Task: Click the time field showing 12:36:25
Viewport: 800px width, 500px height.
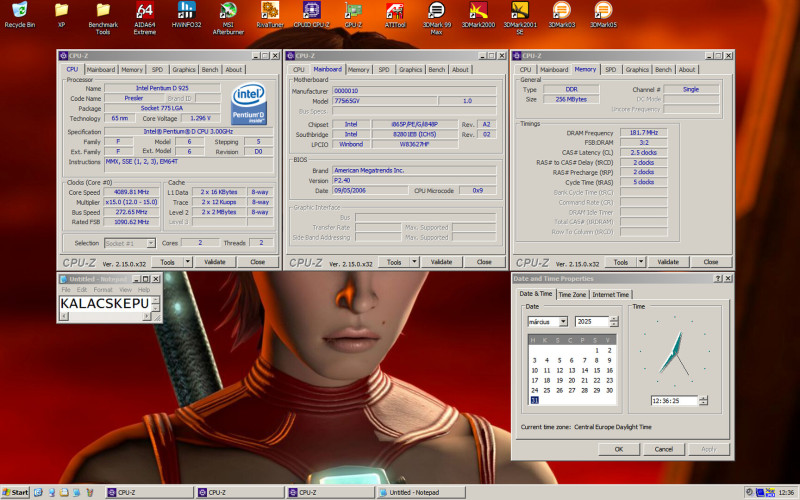Action: click(674, 401)
